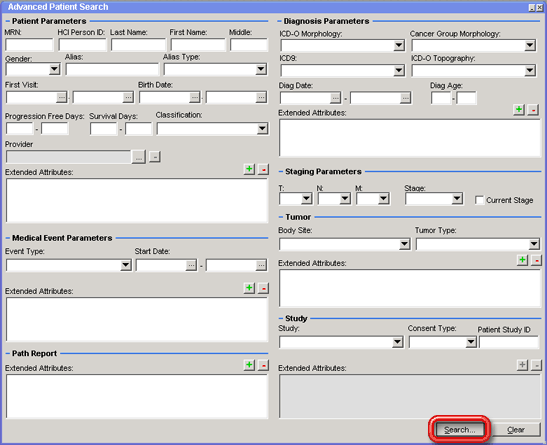Remove Tumor extended attribute with minus icon
The image size is (547, 445).
point(537,260)
